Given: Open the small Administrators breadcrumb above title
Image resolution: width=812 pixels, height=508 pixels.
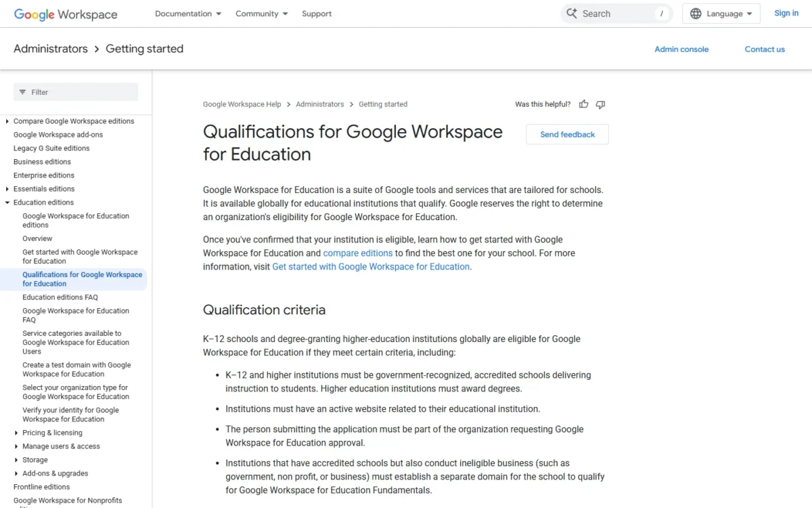Looking at the screenshot, I should [320, 104].
